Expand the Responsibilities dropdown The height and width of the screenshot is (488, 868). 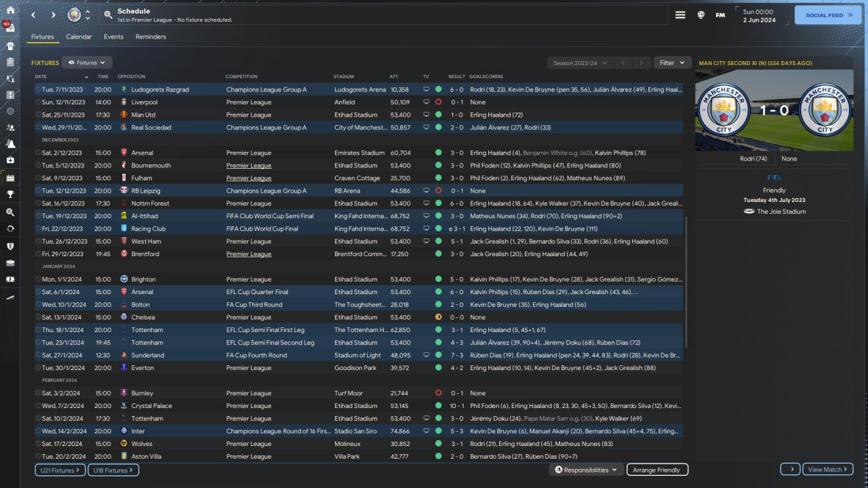point(586,470)
